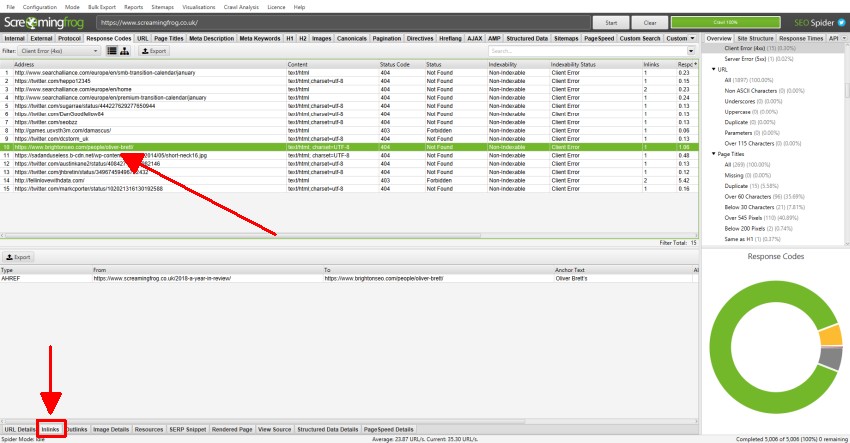Open the Rendered Page bottom tab
850x443 pixels.
[x=232, y=429]
